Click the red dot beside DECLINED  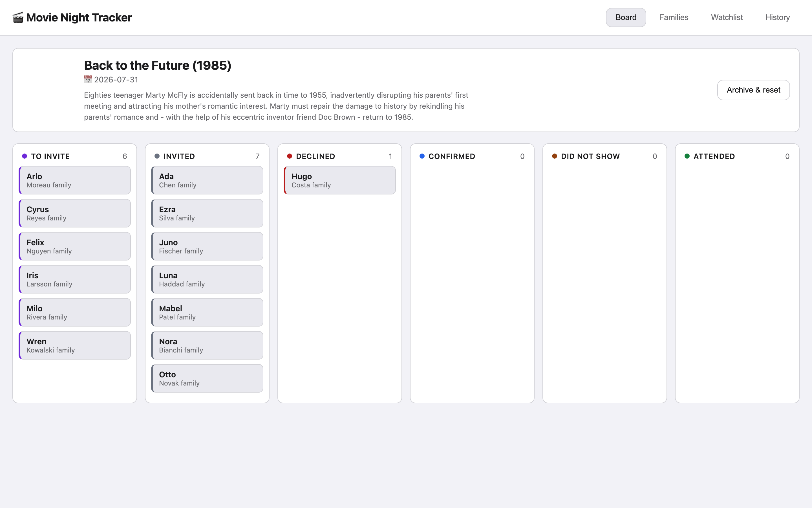tap(289, 156)
